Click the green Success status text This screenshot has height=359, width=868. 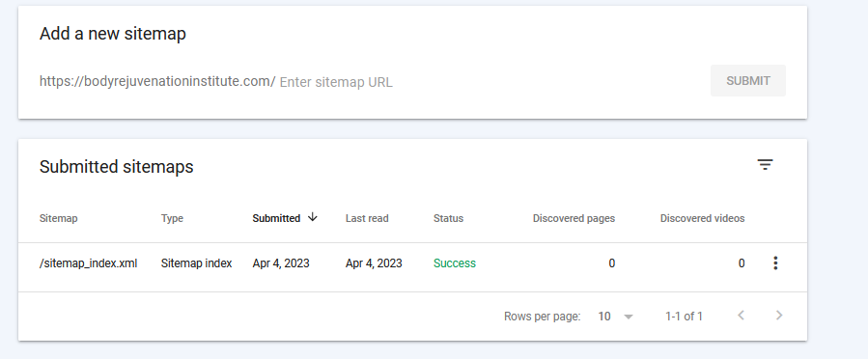click(x=455, y=263)
